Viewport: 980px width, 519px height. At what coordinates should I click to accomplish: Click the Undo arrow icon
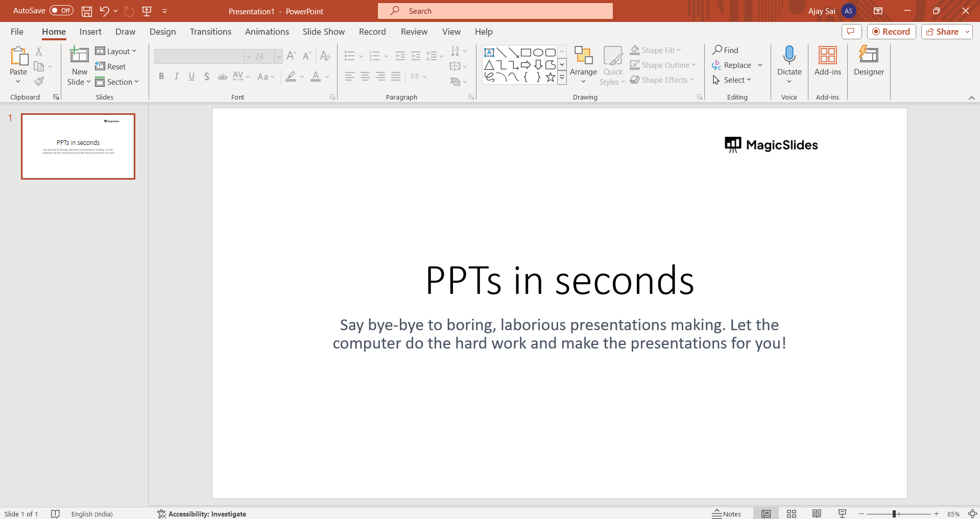(x=104, y=11)
